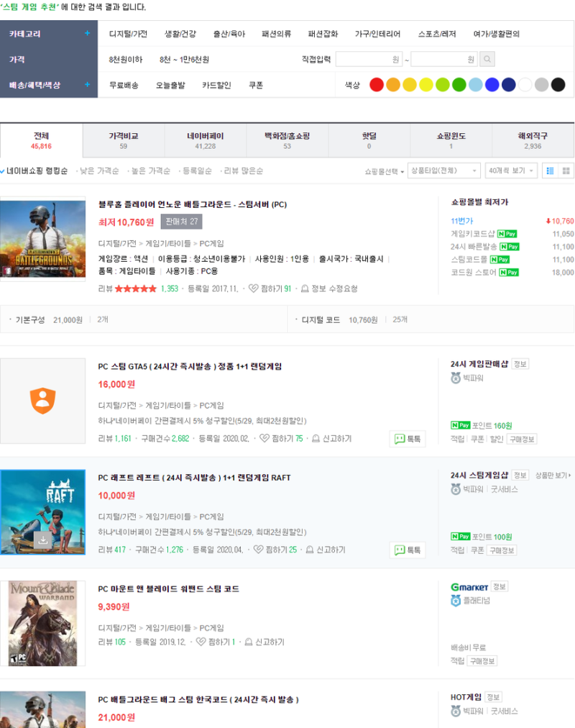The height and width of the screenshot is (728, 575).
Task: Enable the 무료배송 shipping filter
Action: [125, 84]
